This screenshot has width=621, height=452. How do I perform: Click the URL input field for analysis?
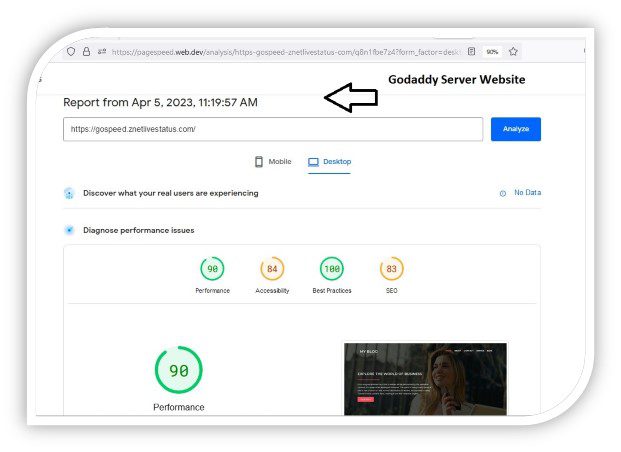272,129
